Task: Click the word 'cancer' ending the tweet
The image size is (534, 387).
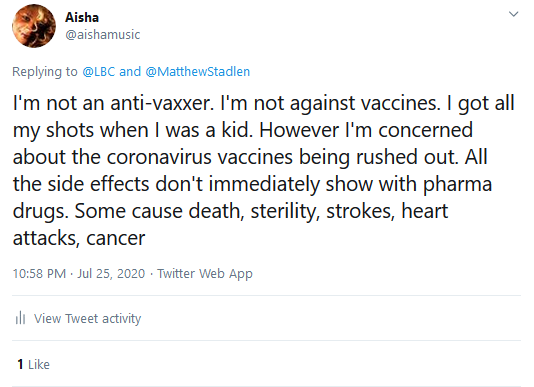Action: pyautogui.click(x=116, y=238)
